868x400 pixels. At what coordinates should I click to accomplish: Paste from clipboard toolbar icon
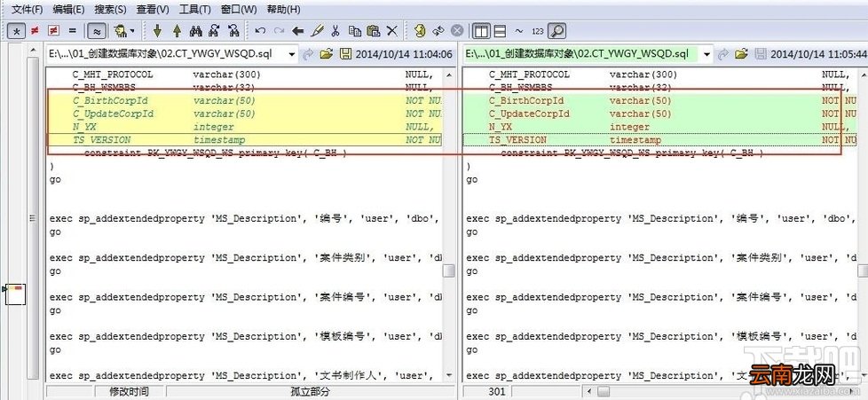pyautogui.click(x=374, y=31)
